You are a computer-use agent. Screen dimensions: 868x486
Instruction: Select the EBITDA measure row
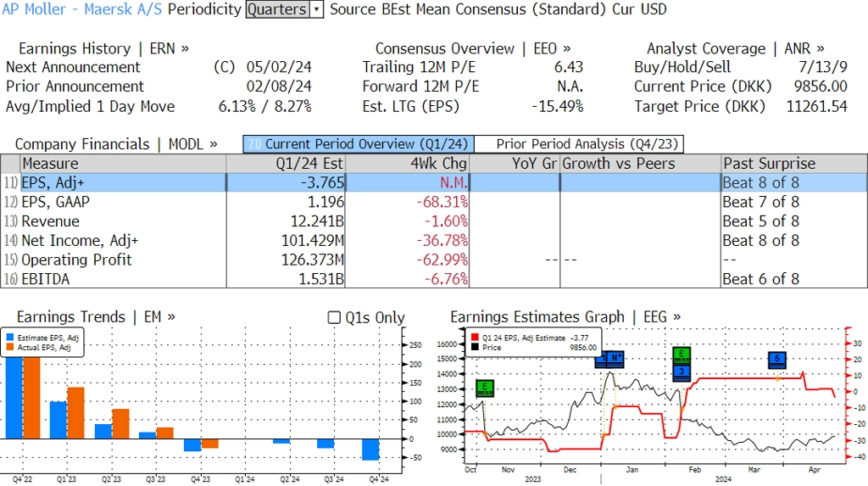click(434, 279)
